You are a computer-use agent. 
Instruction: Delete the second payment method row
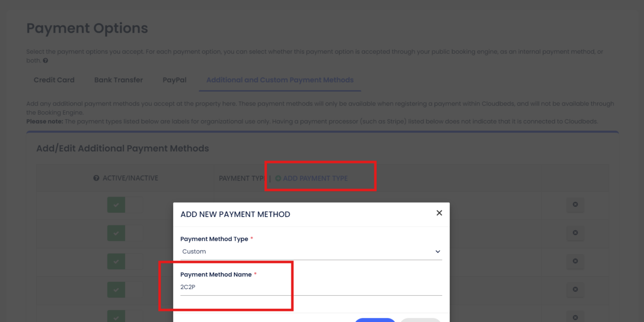coord(575,233)
